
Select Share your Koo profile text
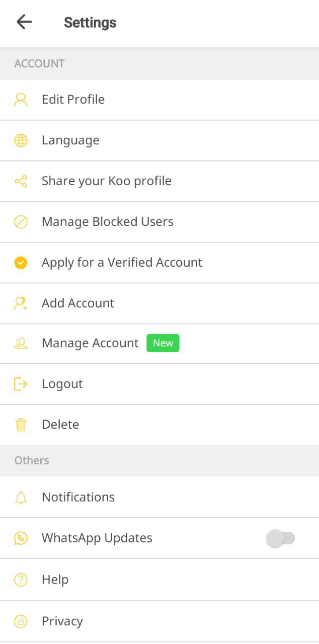coord(107,181)
